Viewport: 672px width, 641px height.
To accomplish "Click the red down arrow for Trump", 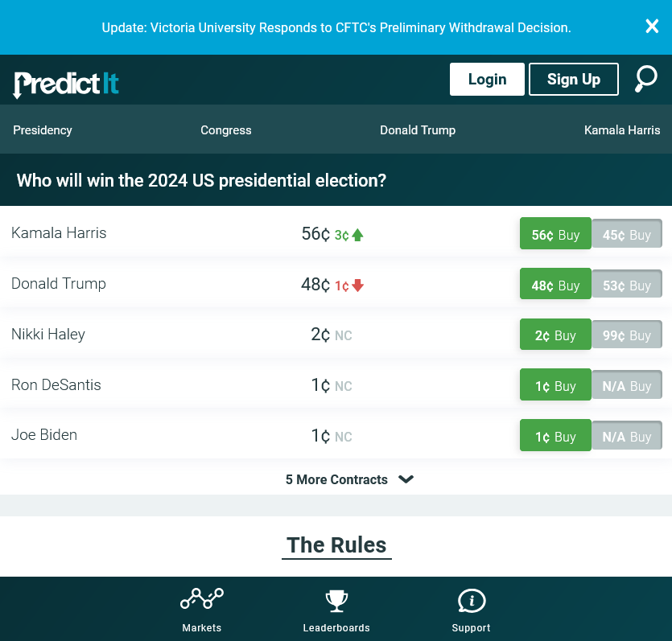I will 357,286.
